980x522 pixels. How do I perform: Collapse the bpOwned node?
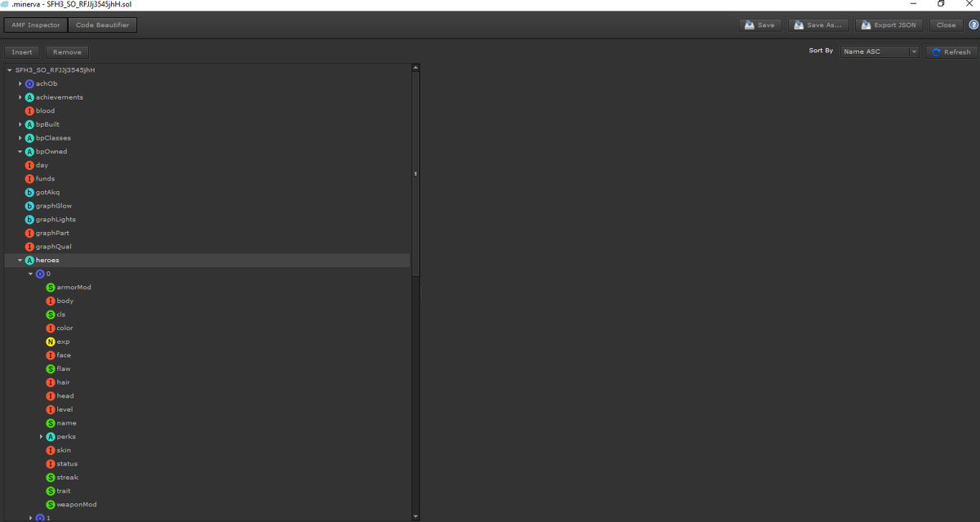(20, 151)
